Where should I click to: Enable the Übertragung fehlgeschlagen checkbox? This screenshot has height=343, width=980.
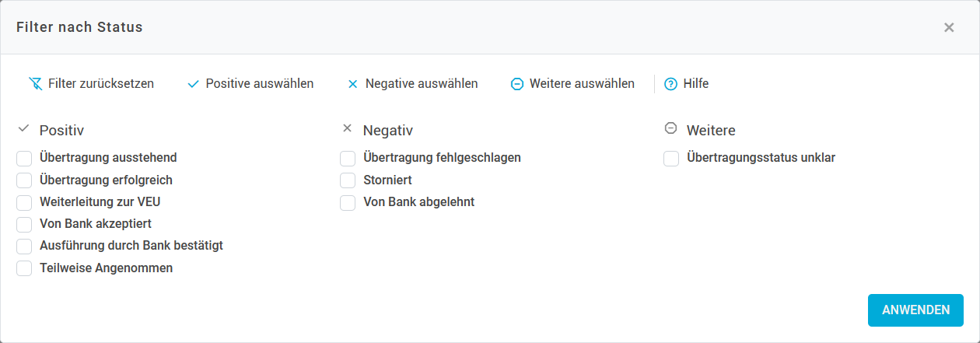348,159
